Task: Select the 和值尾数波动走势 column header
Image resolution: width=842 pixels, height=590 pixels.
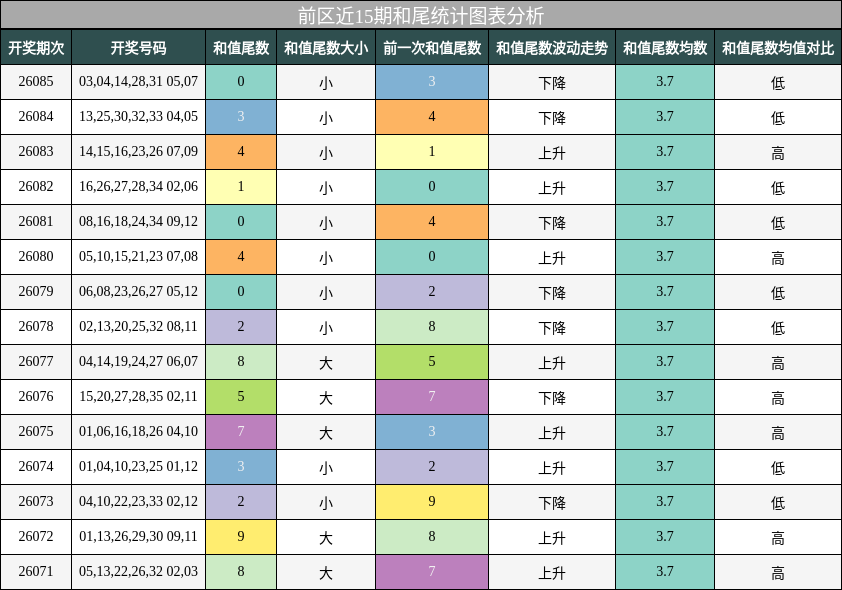Action: pos(552,48)
